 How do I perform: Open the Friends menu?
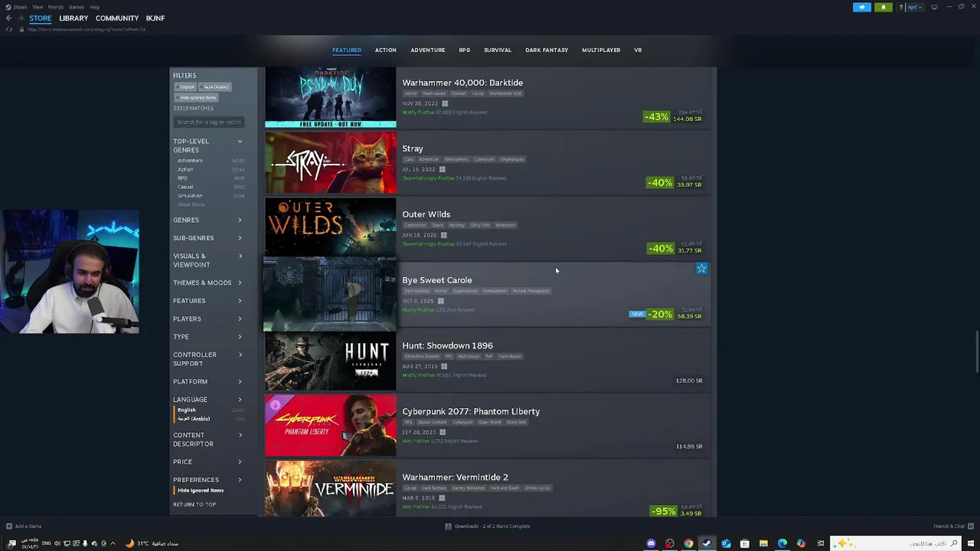pos(56,7)
